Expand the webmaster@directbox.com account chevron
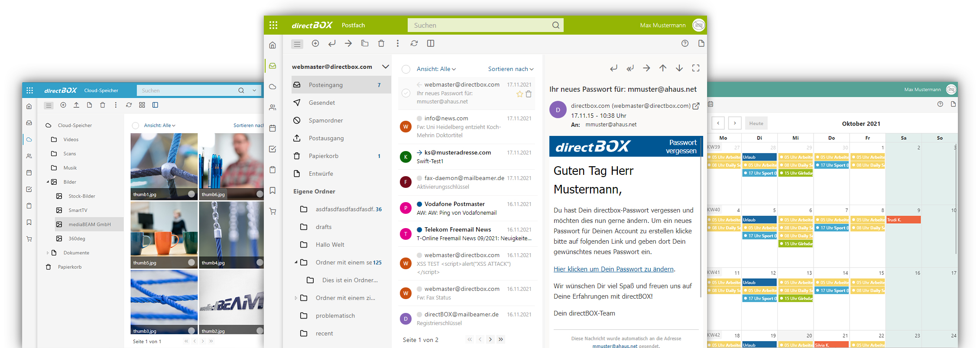Viewport: 980px width, 348px height. tap(385, 67)
